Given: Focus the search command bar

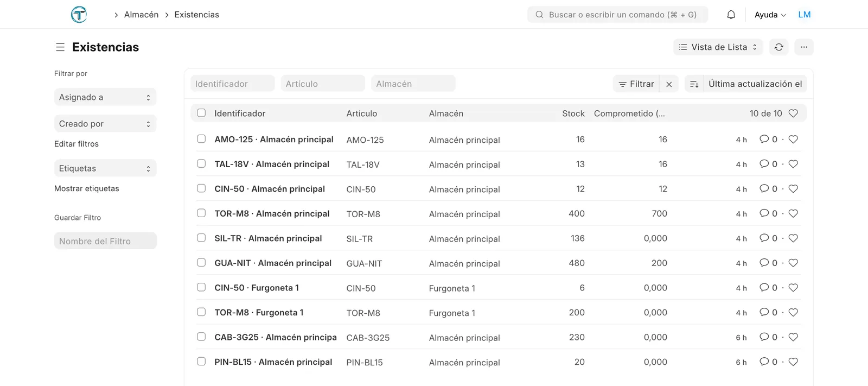Looking at the screenshot, I should 617,15.
